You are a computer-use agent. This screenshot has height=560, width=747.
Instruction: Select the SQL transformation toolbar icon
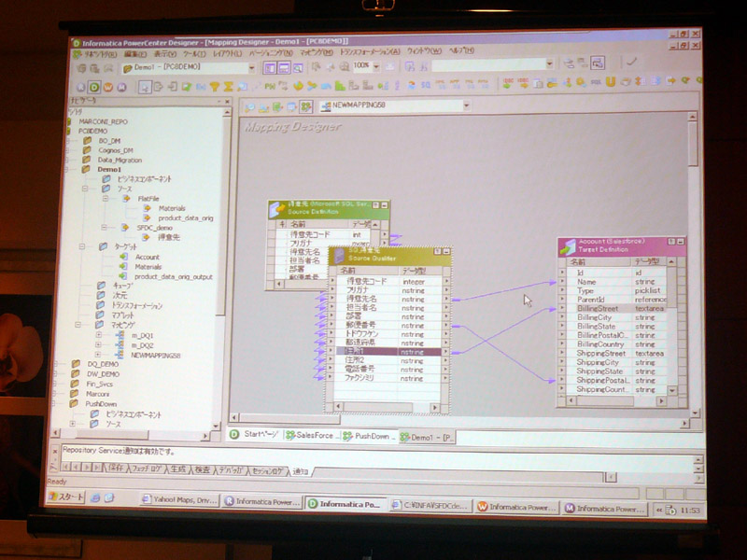596,82
